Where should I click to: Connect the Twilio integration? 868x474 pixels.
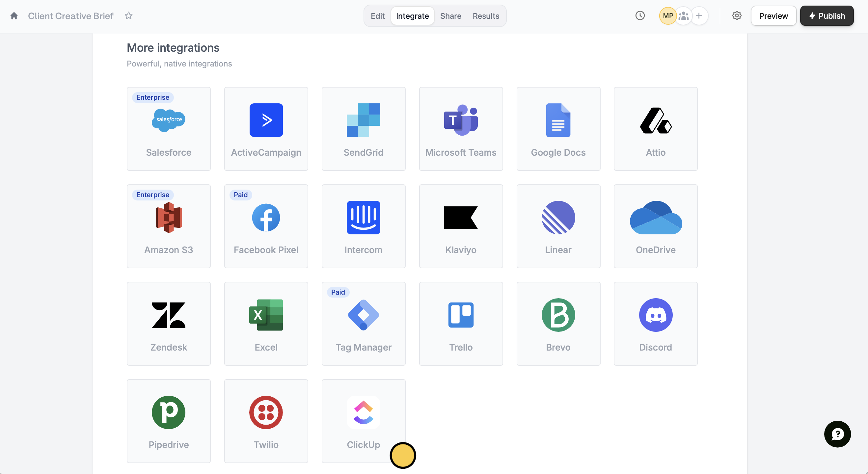[x=266, y=421]
